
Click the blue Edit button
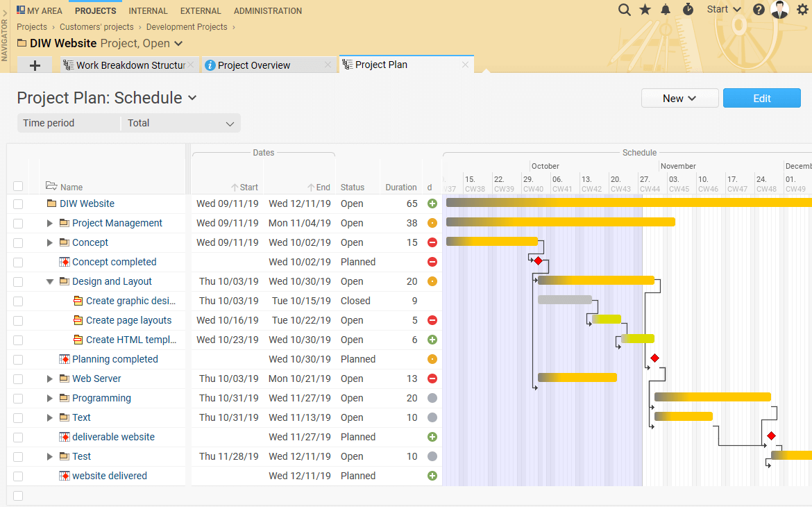pos(762,98)
